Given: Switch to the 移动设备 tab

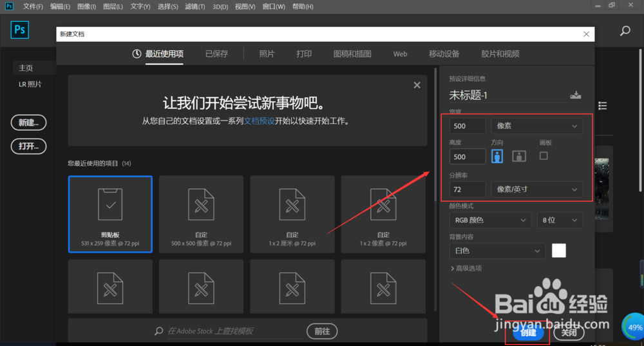Looking at the screenshot, I should (x=444, y=54).
